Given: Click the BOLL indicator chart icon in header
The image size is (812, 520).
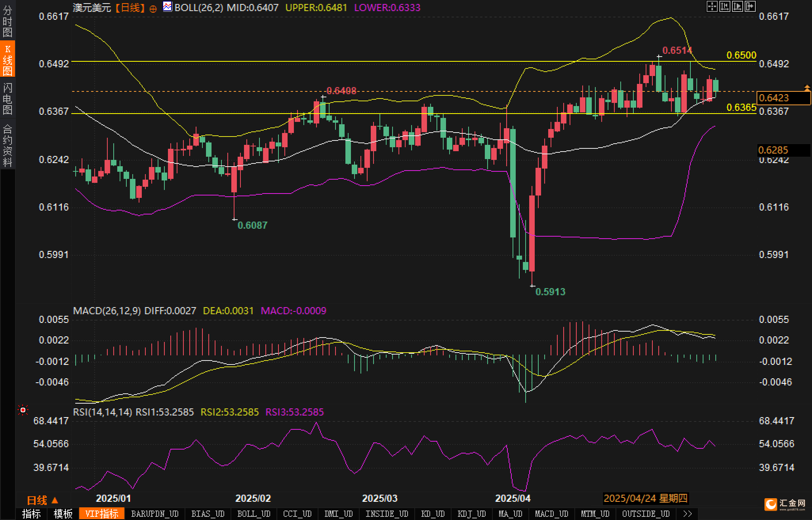Looking at the screenshot, I should click(x=167, y=7).
